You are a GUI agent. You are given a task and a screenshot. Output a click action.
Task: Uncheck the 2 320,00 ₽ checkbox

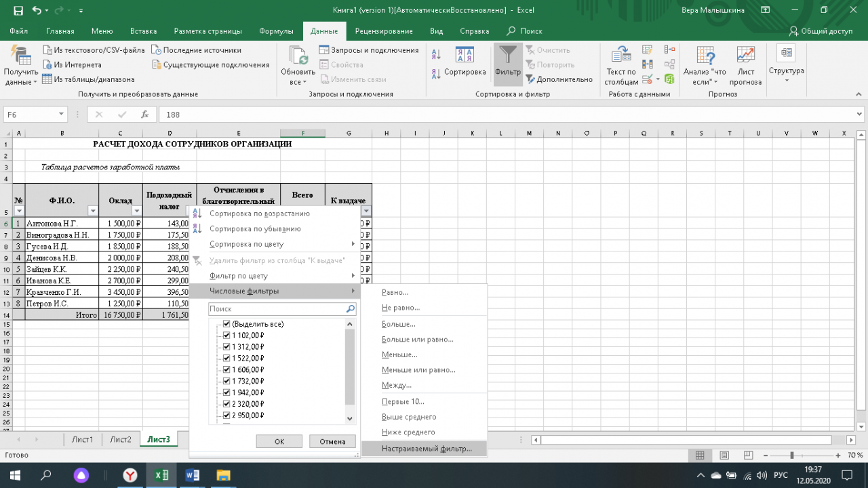click(x=227, y=404)
